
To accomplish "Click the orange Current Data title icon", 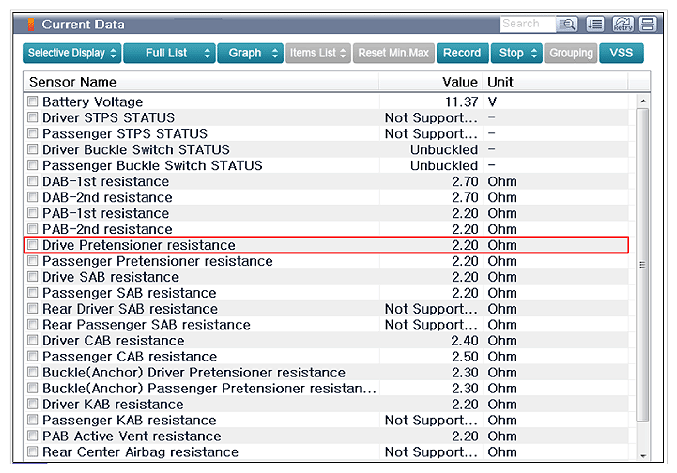I will (31, 25).
